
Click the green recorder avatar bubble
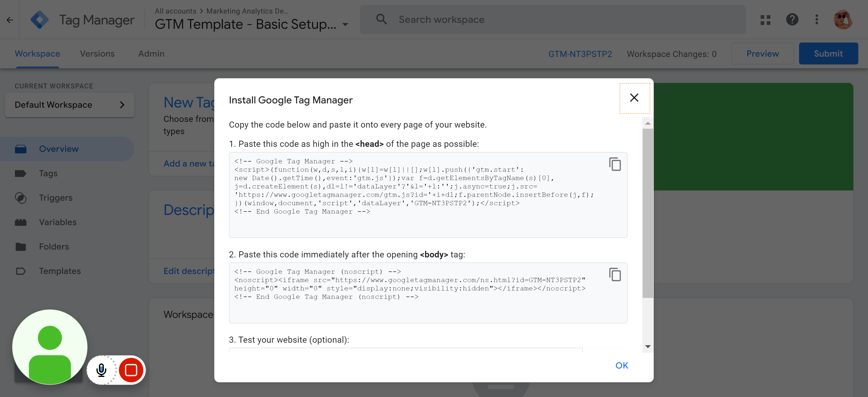[50, 347]
